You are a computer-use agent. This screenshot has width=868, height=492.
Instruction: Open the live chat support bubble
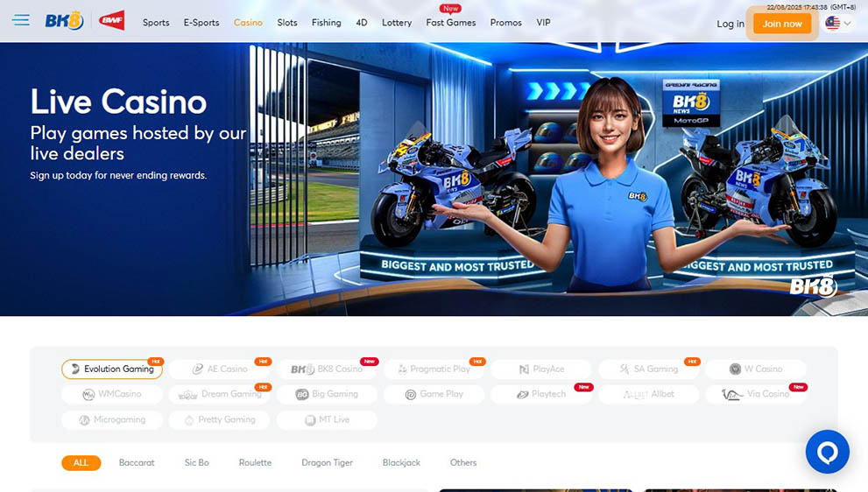[827, 452]
